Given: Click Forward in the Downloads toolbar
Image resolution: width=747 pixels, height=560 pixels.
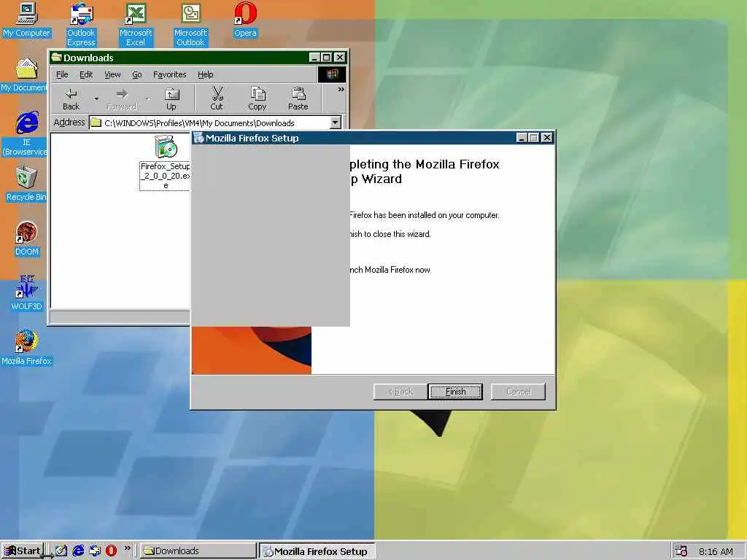Looking at the screenshot, I should point(122,99).
